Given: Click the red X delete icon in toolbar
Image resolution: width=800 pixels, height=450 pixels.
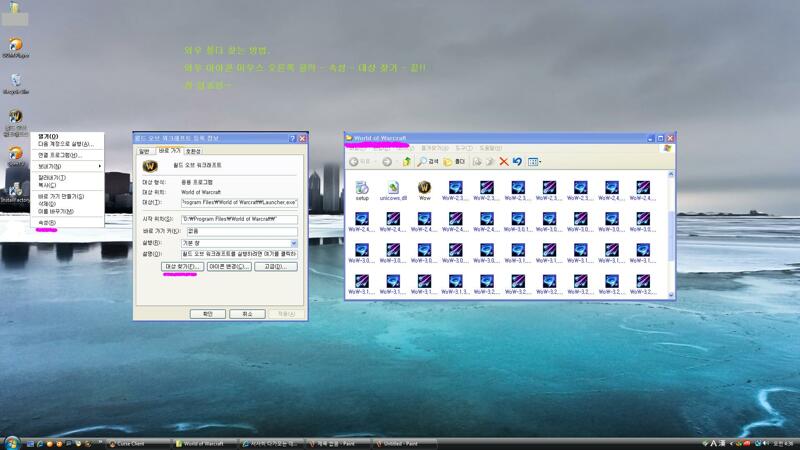Looking at the screenshot, I should click(x=504, y=162).
